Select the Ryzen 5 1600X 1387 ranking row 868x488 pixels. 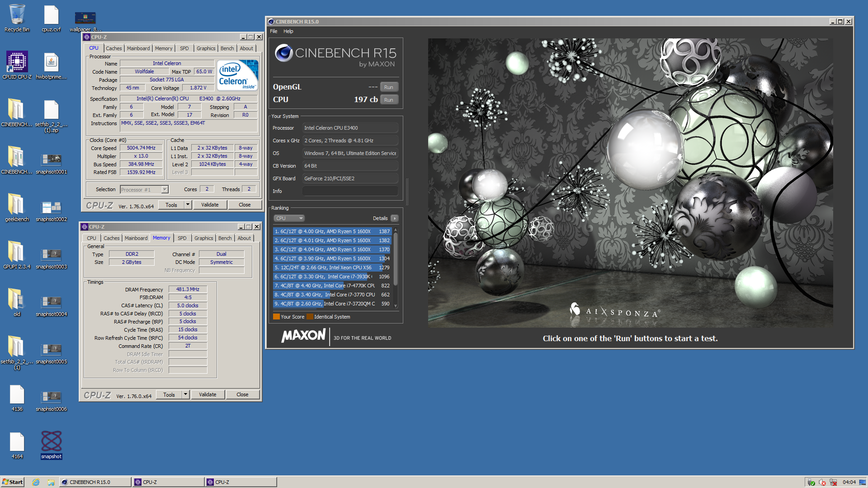click(x=332, y=231)
